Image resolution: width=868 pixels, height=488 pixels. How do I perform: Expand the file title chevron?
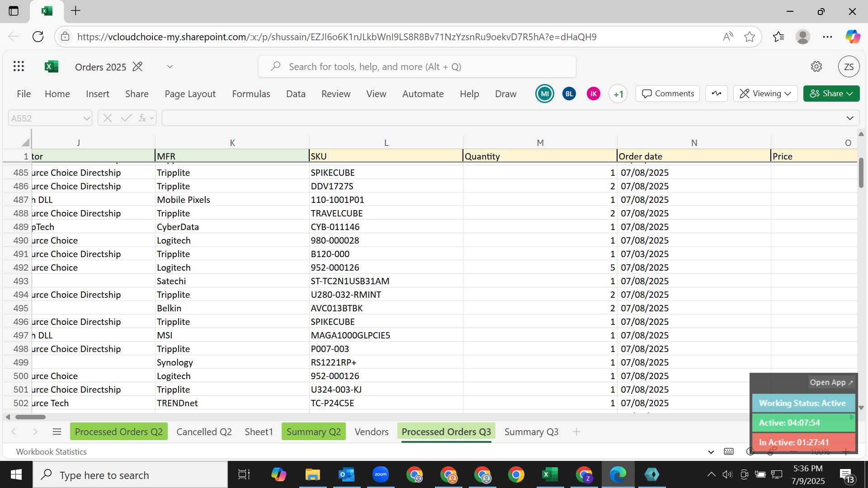point(170,66)
